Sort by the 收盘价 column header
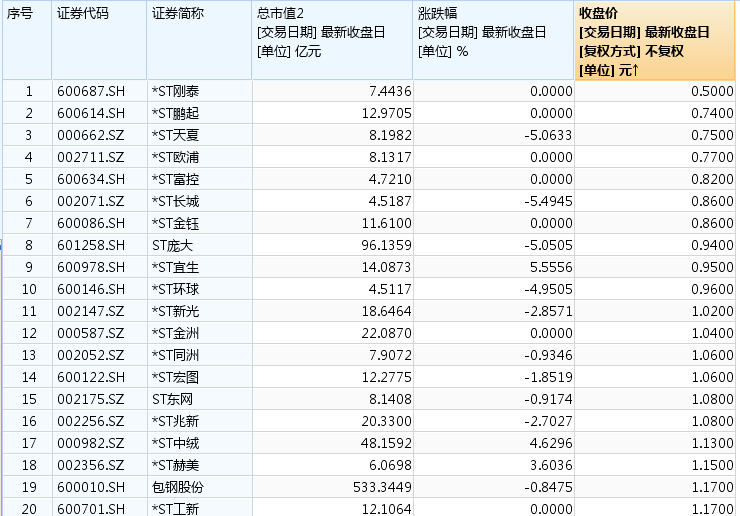This screenshot has width=740, height=516. [x=655, y=41]
